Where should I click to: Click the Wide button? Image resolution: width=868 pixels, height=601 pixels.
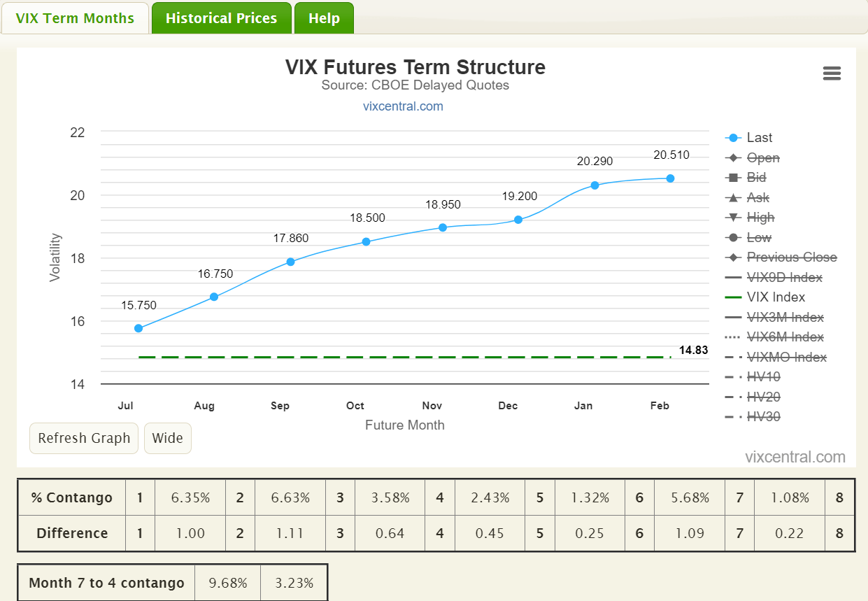(167, 438)
